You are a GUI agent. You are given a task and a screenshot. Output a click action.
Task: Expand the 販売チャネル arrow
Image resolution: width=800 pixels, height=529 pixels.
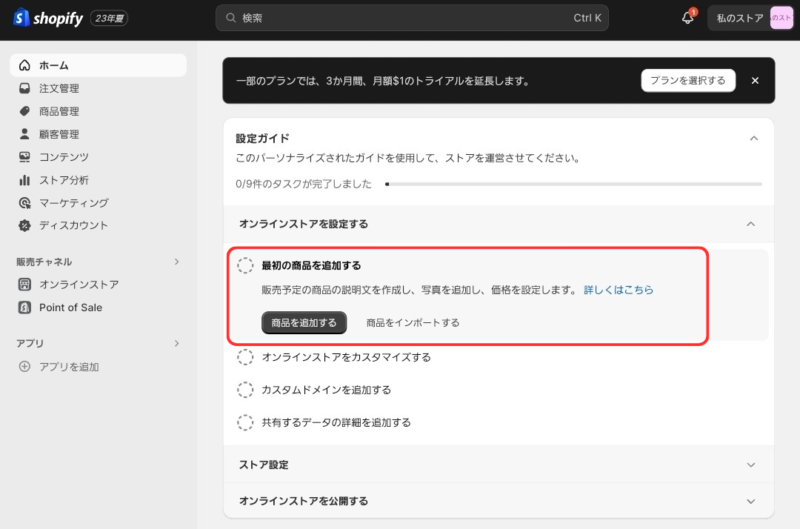(177, 262)
